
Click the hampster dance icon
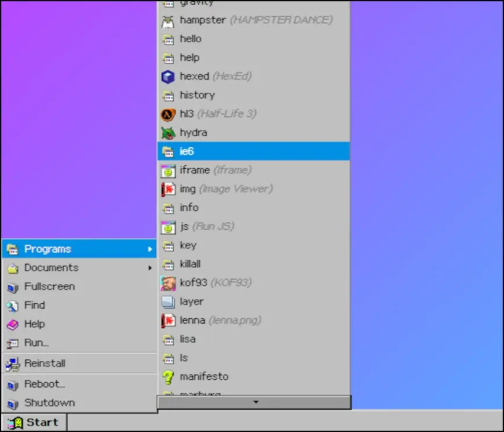[x=168, y=20]
